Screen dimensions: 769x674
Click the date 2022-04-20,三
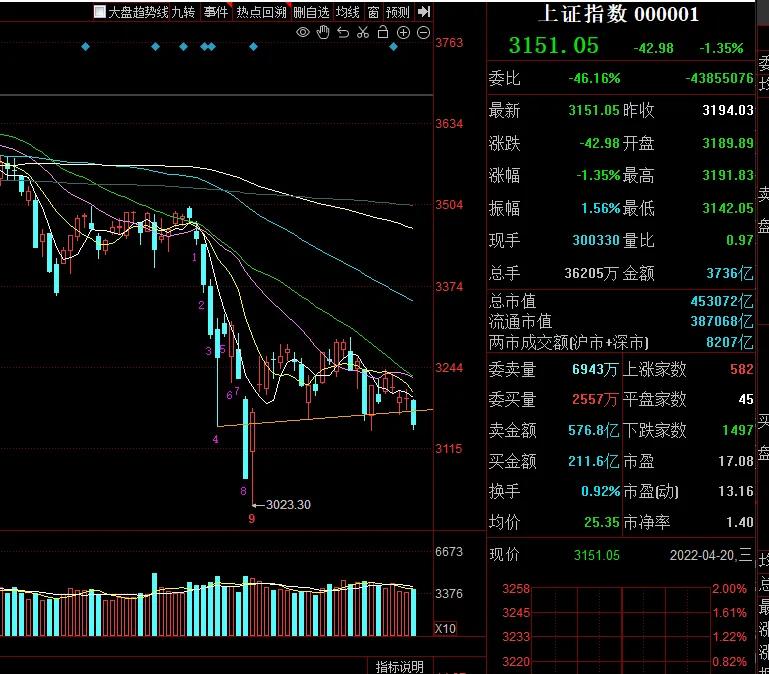coord(711,555)
